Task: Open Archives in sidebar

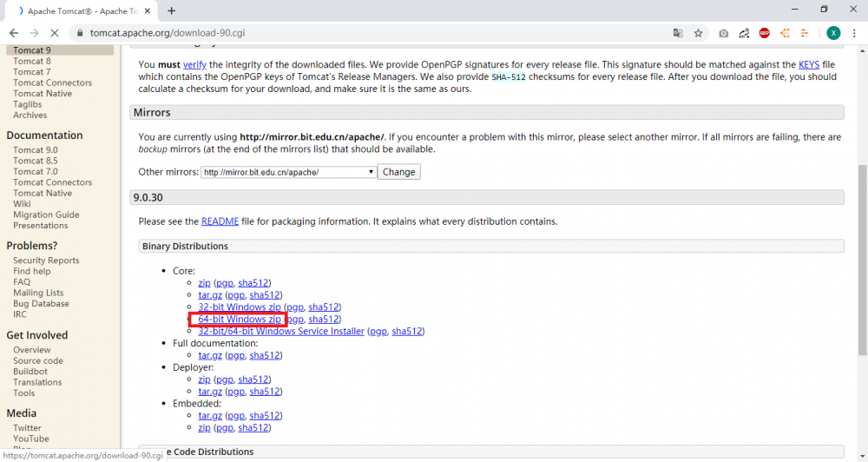Action: [x=30, y=115]
